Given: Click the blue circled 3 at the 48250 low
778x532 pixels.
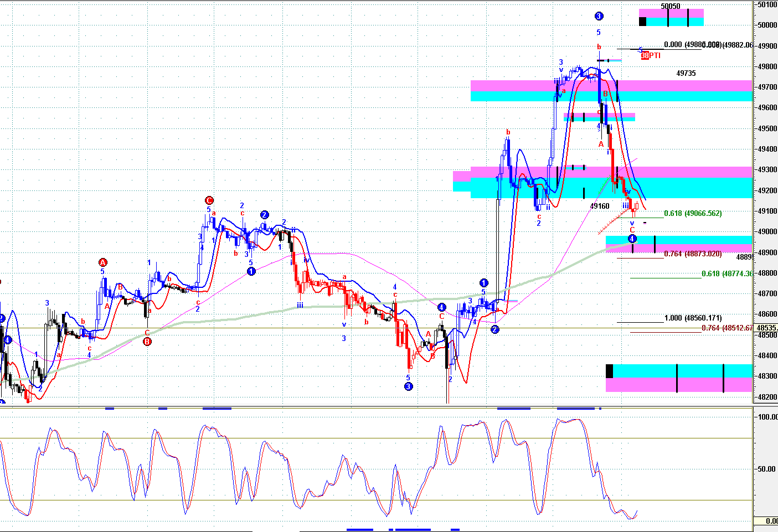Looking at the screenshot, I should [408, 386].
